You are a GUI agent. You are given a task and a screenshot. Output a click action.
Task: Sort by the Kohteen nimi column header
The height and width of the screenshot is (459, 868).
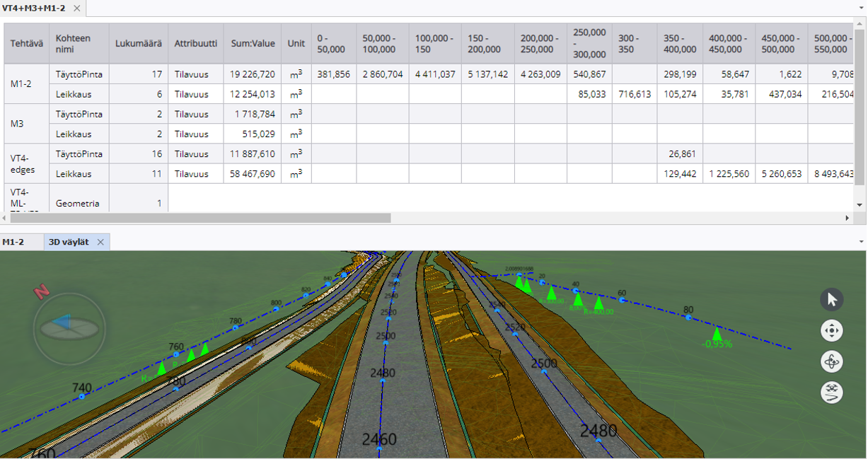pos(79,43)
